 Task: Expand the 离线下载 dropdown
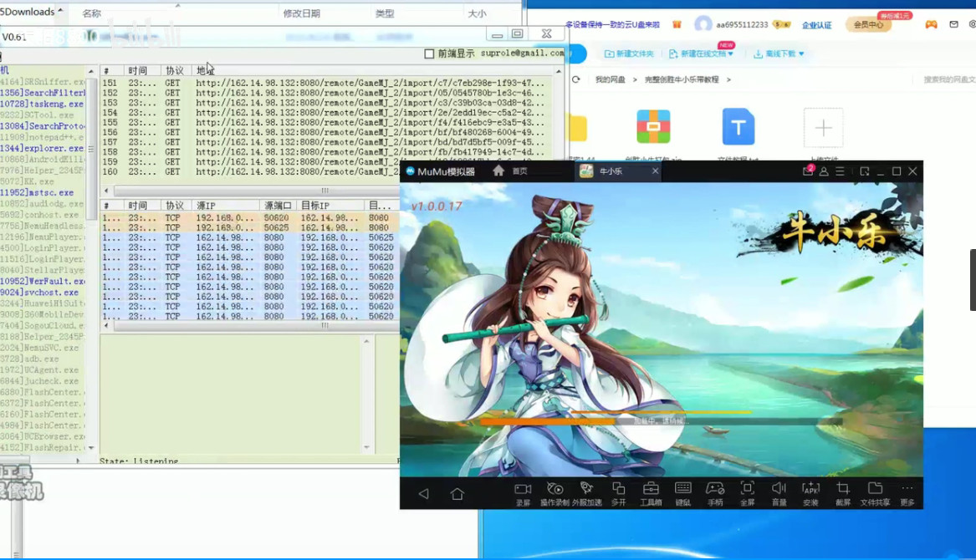point(779,53)
